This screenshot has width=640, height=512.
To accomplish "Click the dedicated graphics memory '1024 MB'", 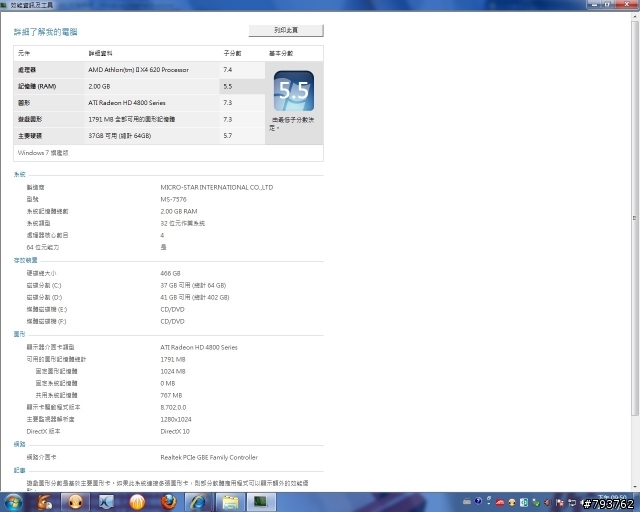I will click(173, 372).
